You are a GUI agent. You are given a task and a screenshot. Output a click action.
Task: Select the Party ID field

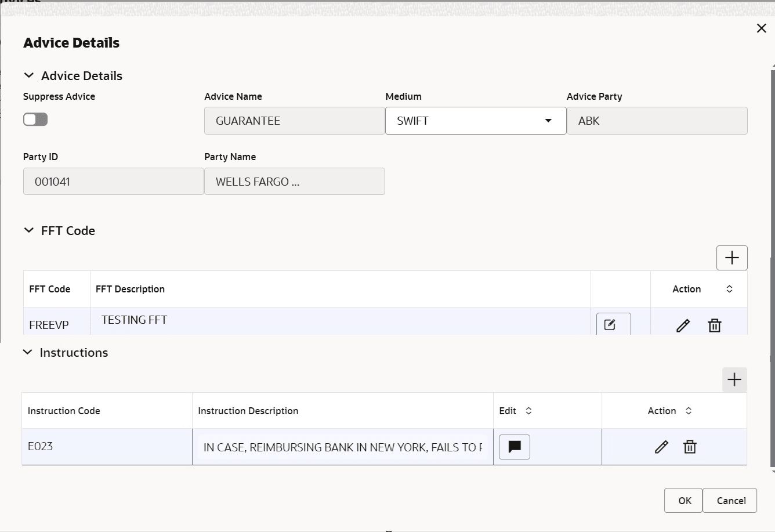[x=113, y=181]
